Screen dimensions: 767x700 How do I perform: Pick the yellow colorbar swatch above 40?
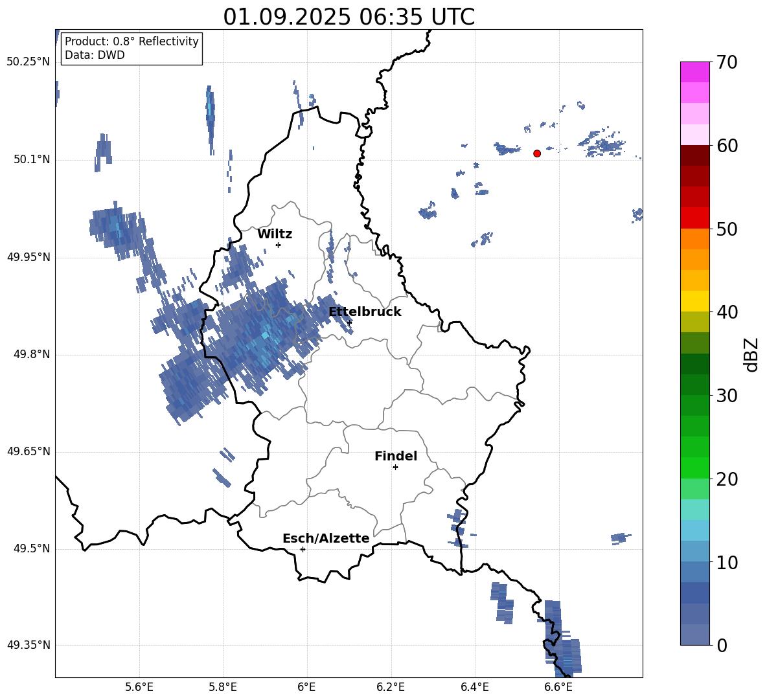694,301
